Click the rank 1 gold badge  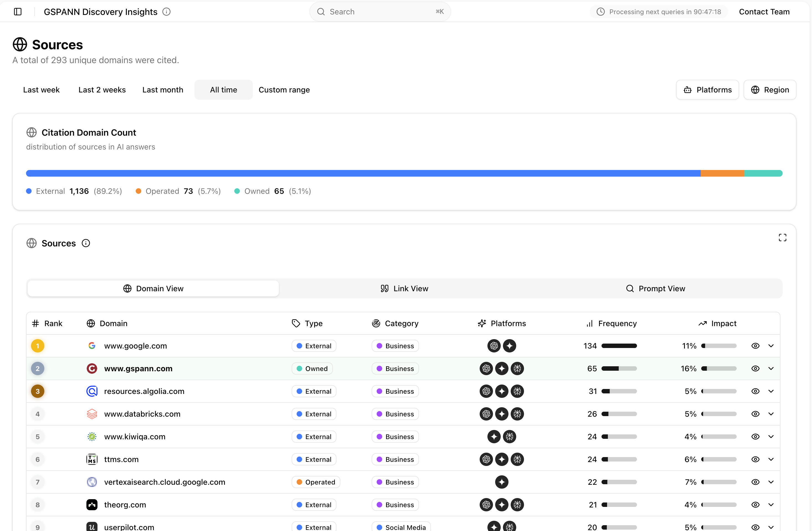pos(38,346)
